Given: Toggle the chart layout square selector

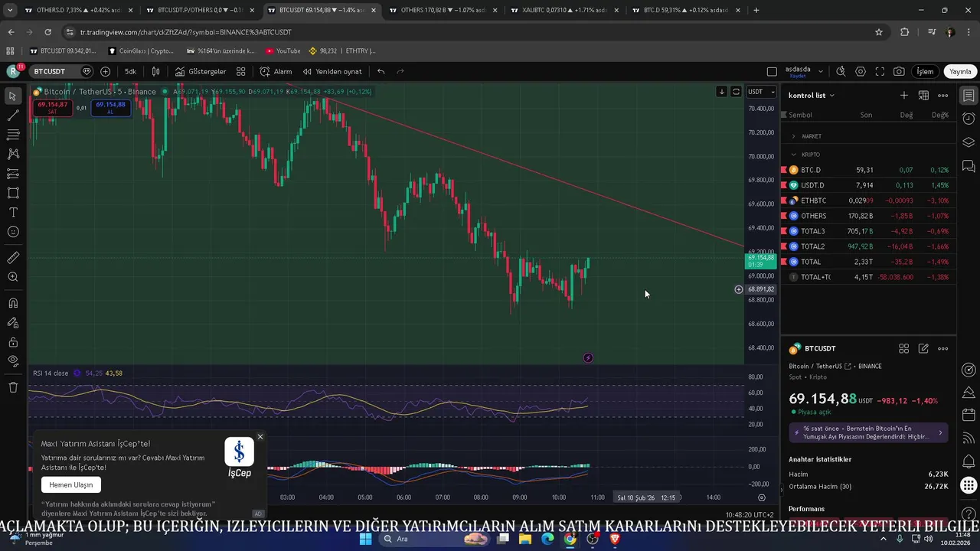Looking at the screenshot, I should 772,71.
